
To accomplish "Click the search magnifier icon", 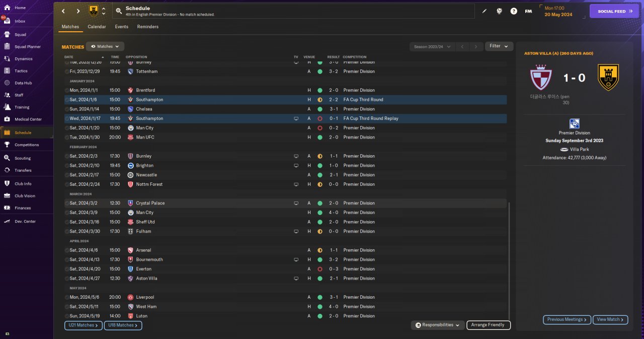I will (x=118, y=11).
